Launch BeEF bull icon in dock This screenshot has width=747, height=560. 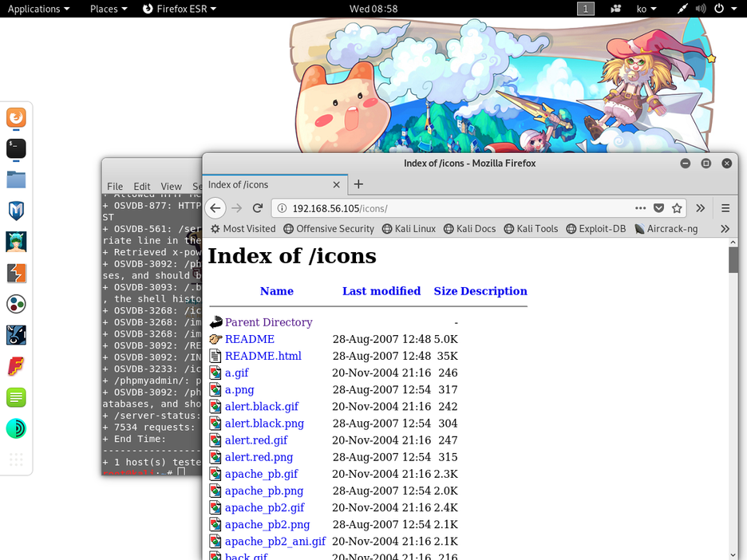[x=16, y=335]
